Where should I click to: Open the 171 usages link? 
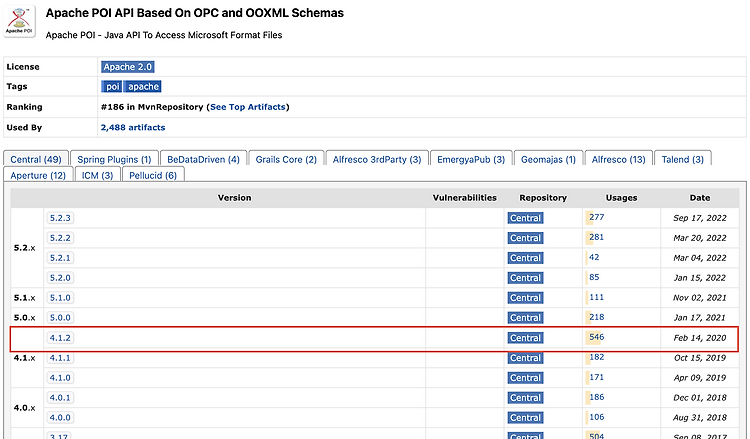coord(596,377)
